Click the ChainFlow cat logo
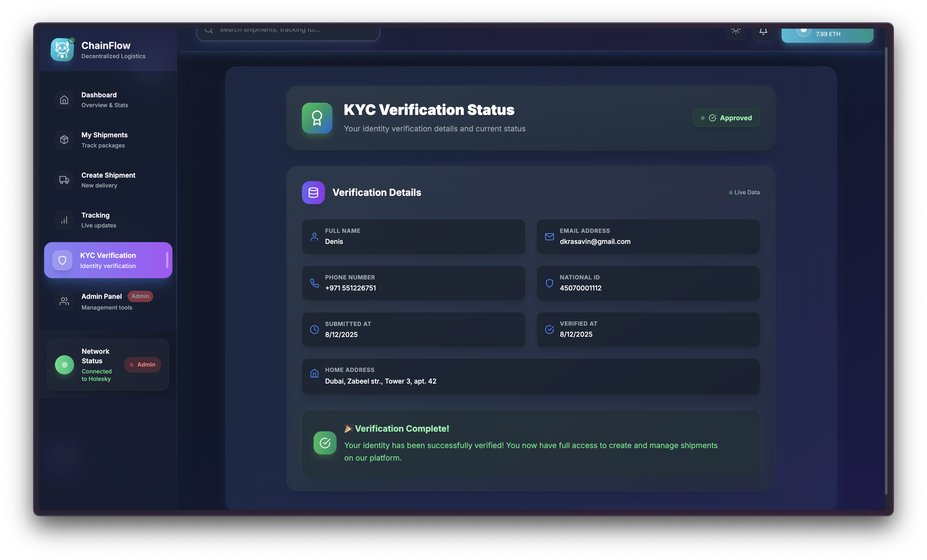The image size is (927, 560). click(62, 49)
